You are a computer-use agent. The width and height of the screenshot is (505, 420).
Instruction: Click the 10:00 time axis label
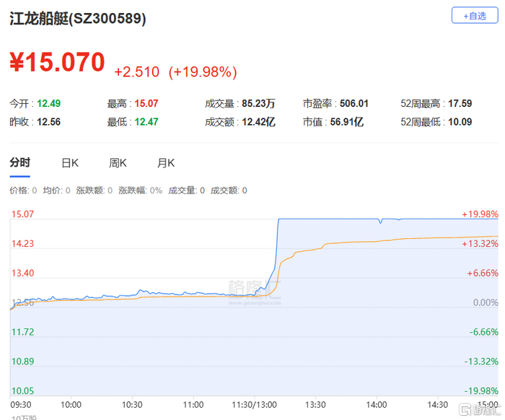pos(71,405)
